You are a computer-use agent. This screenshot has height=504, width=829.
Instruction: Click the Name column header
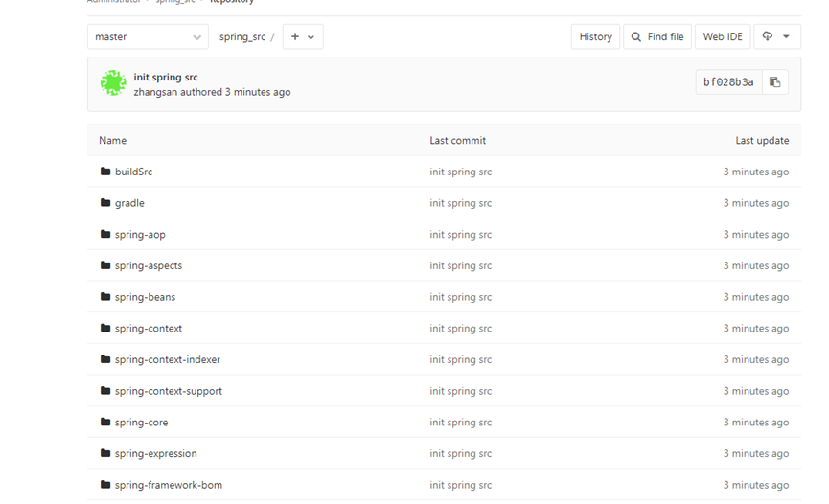(113, 140)
